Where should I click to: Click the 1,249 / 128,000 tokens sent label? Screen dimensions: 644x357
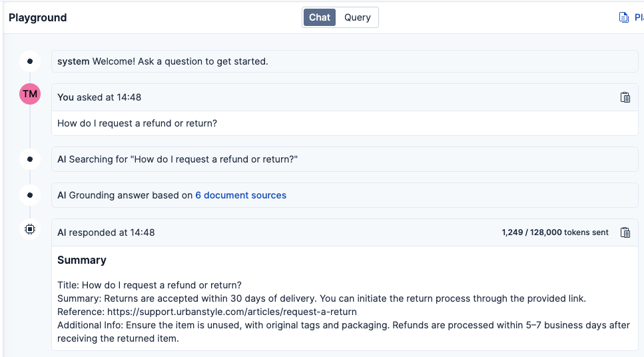[x=555, y=232]
